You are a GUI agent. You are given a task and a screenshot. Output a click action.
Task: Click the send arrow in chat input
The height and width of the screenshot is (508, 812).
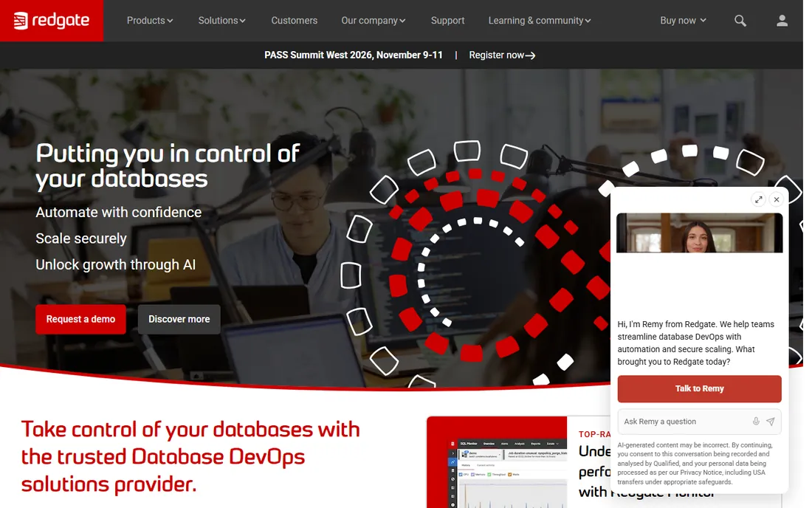pos(771,422)
